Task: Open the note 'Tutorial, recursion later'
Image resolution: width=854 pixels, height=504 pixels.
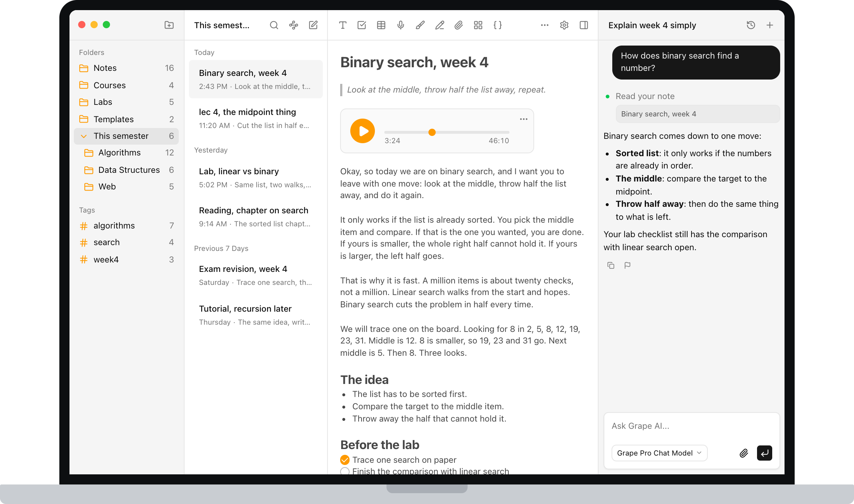Action: (x=256, y=315)
